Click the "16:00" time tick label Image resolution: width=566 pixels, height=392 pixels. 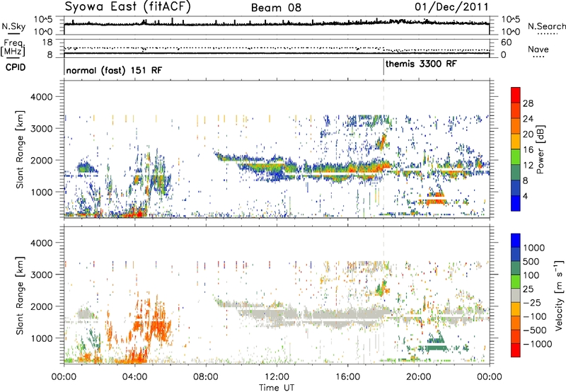tap(347, 377)
